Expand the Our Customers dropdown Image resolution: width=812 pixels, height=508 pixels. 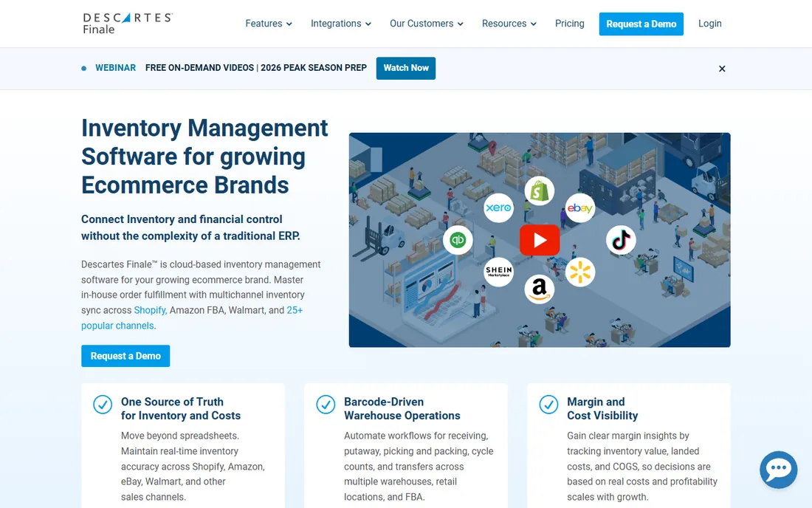click(426, 24)
